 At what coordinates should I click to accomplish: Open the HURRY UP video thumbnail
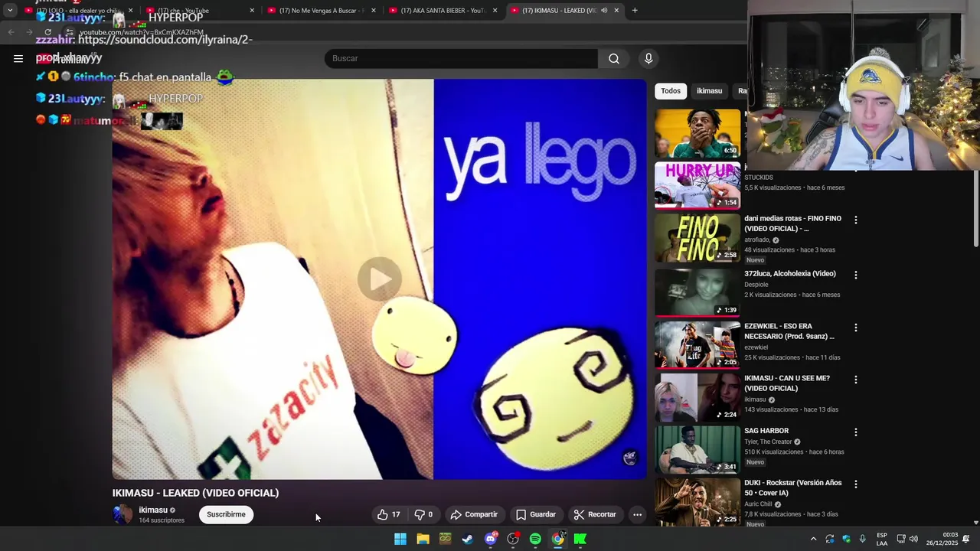(697, 185)
